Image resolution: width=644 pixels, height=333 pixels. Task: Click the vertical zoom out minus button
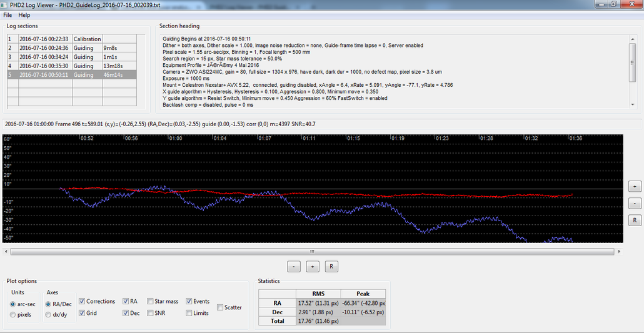[635, 203]
